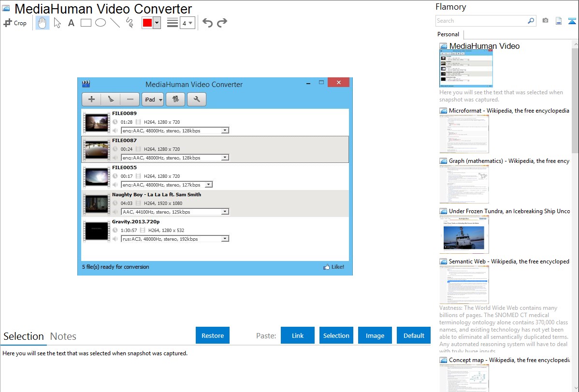The image size is (579, 392).
Task: Paste as Link
Action: click(x=298, y=335)
